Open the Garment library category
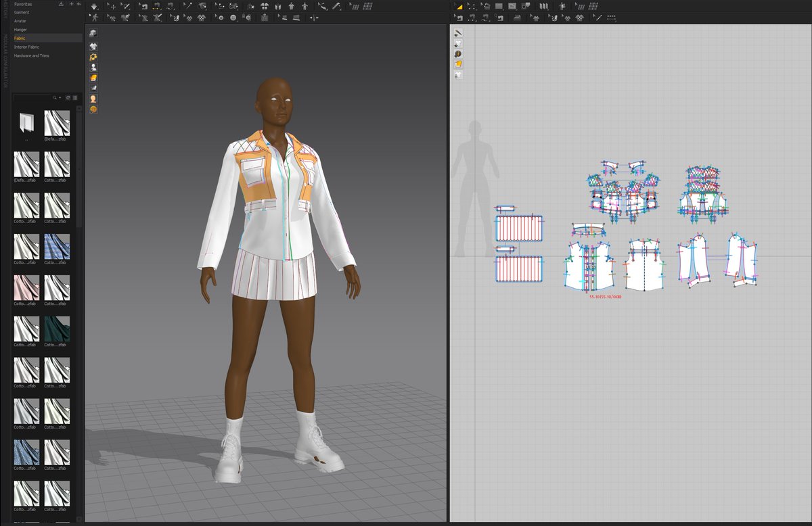 [x=22, y=12]
